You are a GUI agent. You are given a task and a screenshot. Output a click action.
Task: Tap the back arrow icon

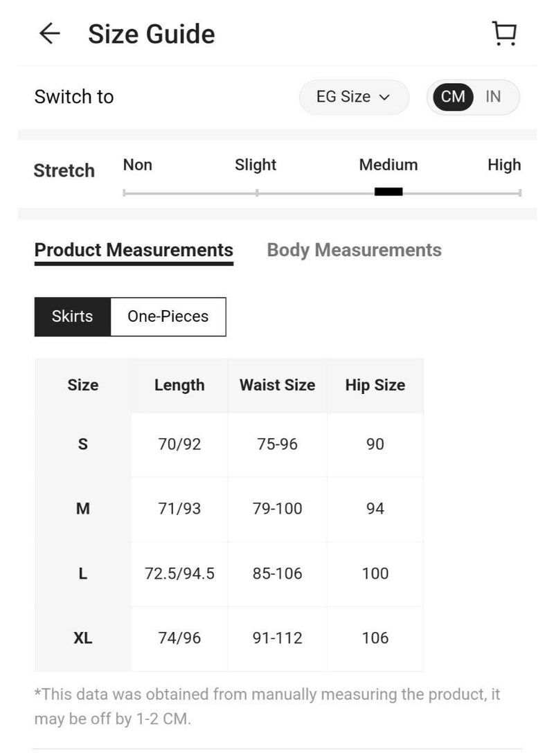[50, 34]
